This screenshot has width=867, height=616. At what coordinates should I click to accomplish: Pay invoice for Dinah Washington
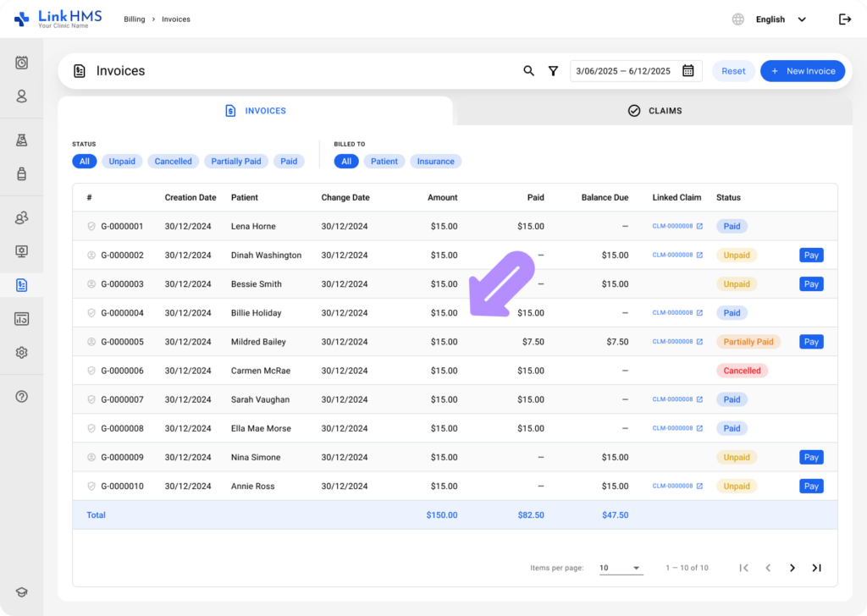point(811,256)
